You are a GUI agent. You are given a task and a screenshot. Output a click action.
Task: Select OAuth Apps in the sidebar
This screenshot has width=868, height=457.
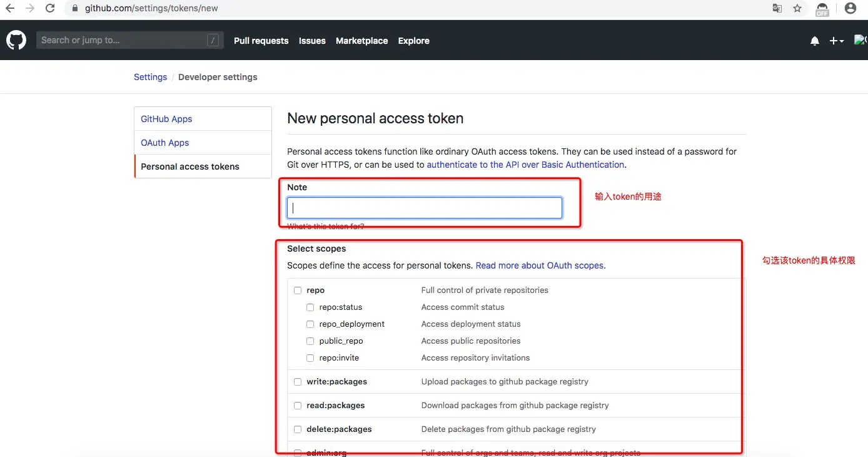click(x=164, y=143)
